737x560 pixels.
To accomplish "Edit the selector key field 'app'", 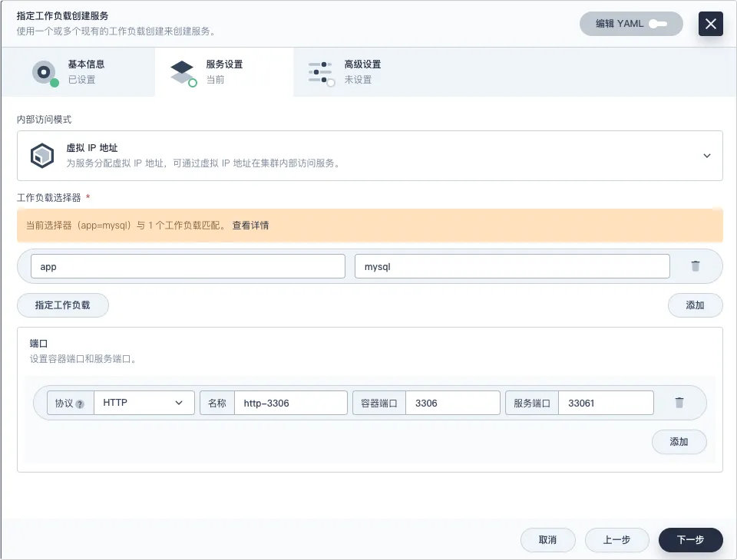I will pyautogui.click(x=188, y=266).
